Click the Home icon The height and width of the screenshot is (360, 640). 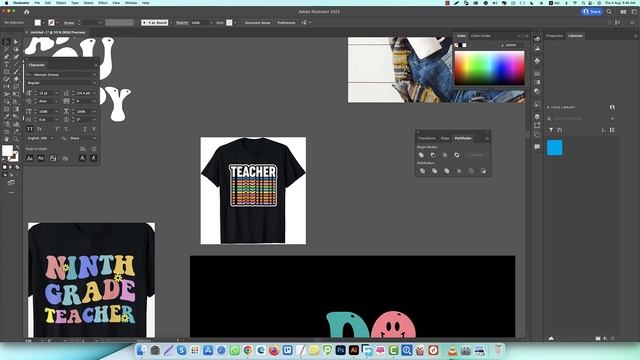27,12
